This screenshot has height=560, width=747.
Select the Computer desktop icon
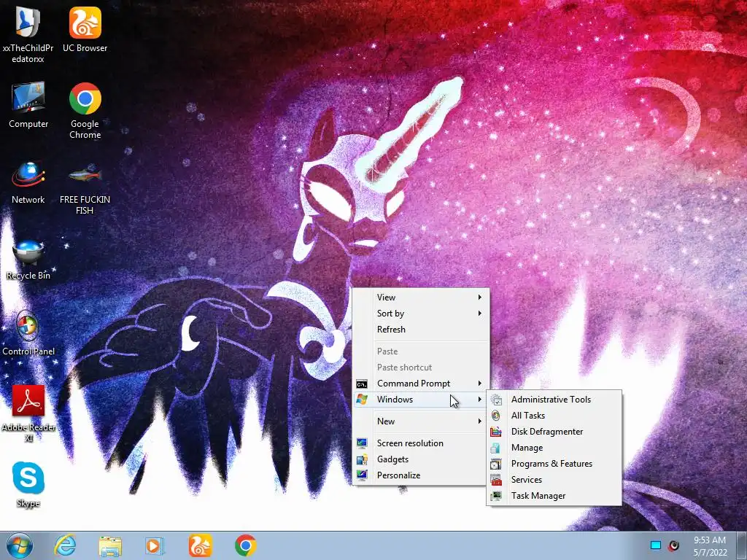point(28,105)
